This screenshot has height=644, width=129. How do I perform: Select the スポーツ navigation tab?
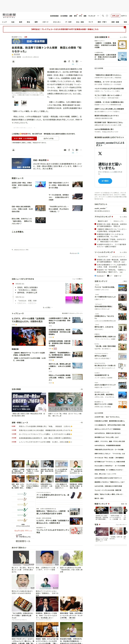[45, 22]
